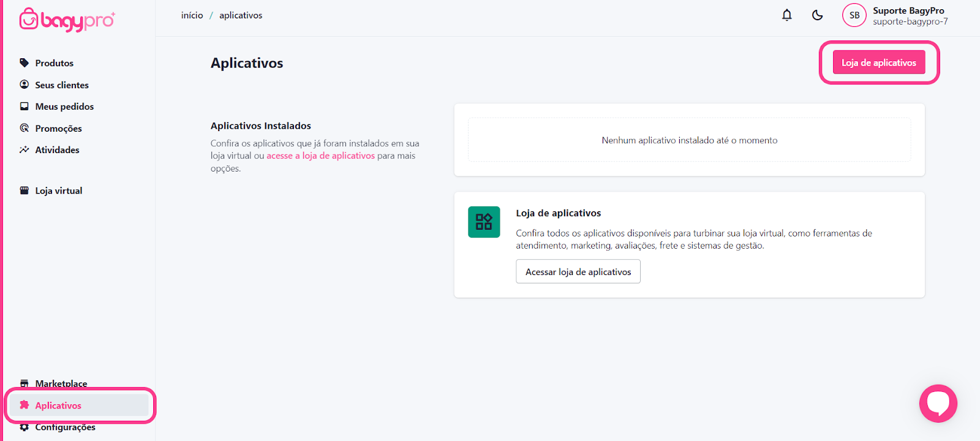Click the Aplicativos Instalados heading
The width and height of the screenshot is (980, 441).
(261, 126)
